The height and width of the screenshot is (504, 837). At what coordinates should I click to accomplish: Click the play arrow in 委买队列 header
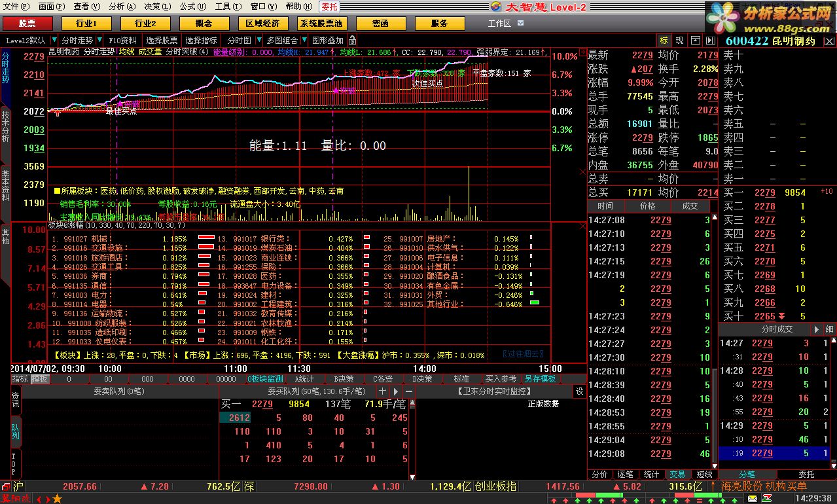pos(396,391)
